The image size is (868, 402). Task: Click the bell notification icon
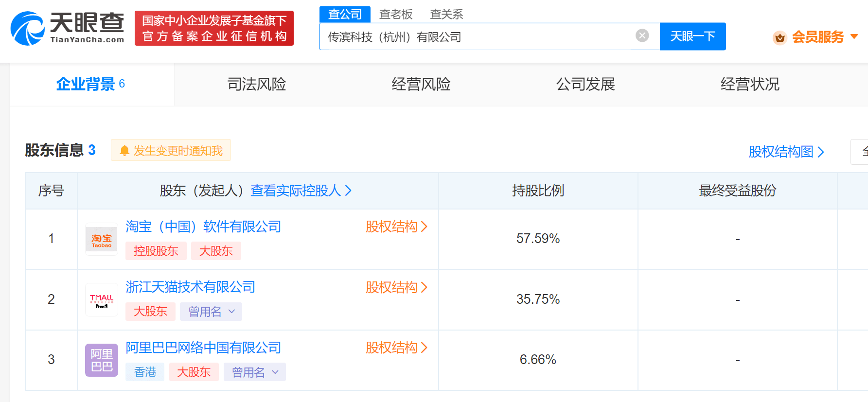point(124,151)
